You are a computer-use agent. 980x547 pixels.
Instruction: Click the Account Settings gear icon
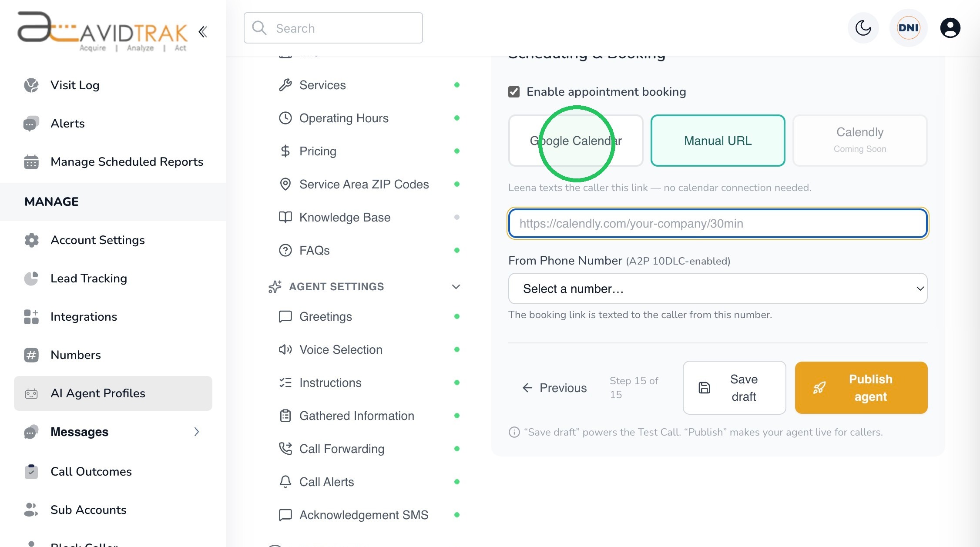tap(31, 240)
